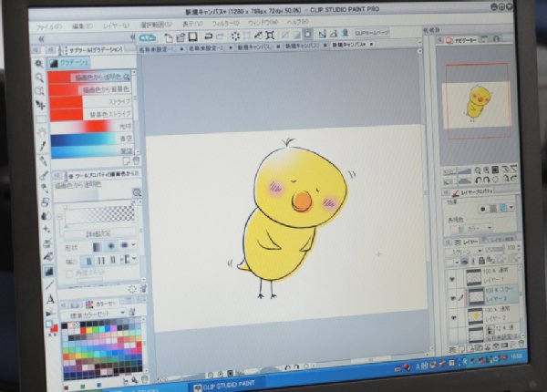Toggle visibility eye of レイヤー 1

click(x=452, y=279)
